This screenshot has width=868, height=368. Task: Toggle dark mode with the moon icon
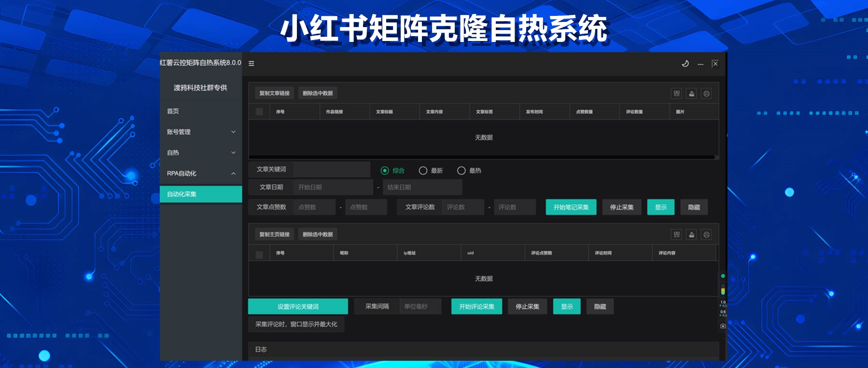click(685, 64)
